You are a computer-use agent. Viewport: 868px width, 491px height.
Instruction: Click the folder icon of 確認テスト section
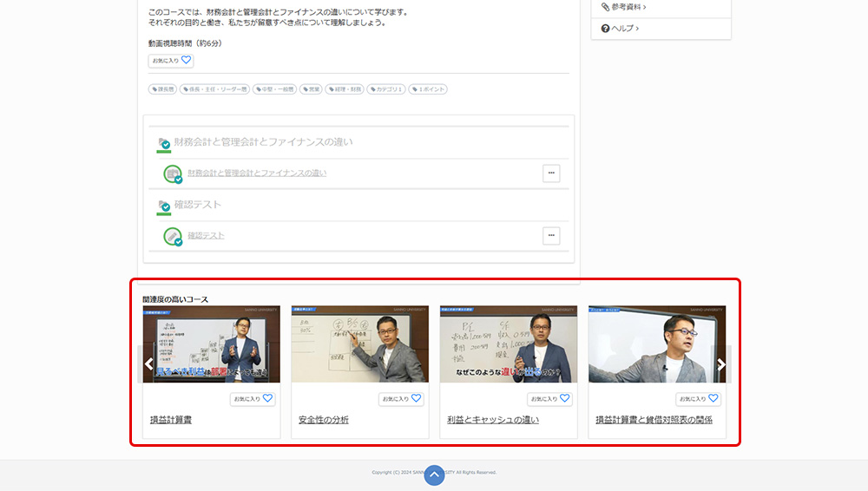163,206
